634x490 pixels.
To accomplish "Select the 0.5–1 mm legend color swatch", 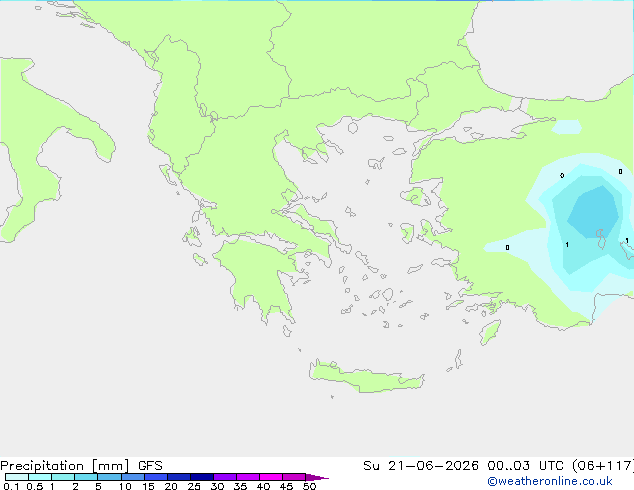I will (x=40, y=477).
